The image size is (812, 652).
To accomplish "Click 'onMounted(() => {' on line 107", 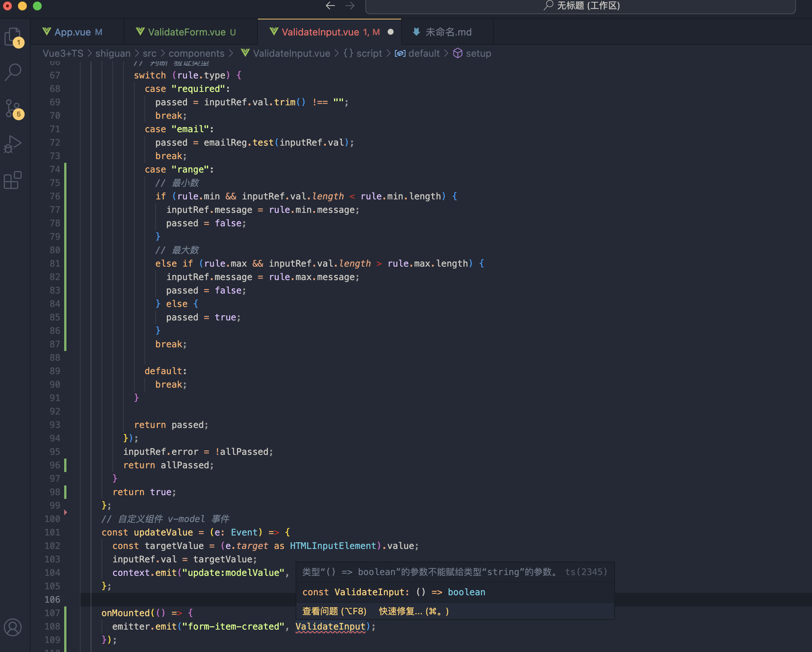I will click(x=147, y=613).
